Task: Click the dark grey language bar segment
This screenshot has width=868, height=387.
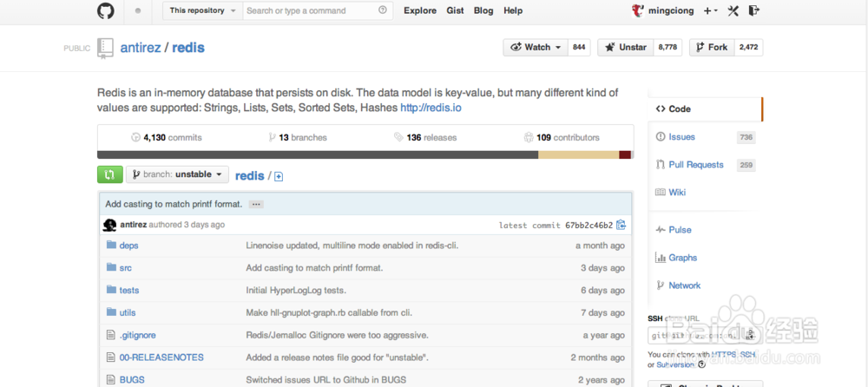Action: [x=318, y=155]
